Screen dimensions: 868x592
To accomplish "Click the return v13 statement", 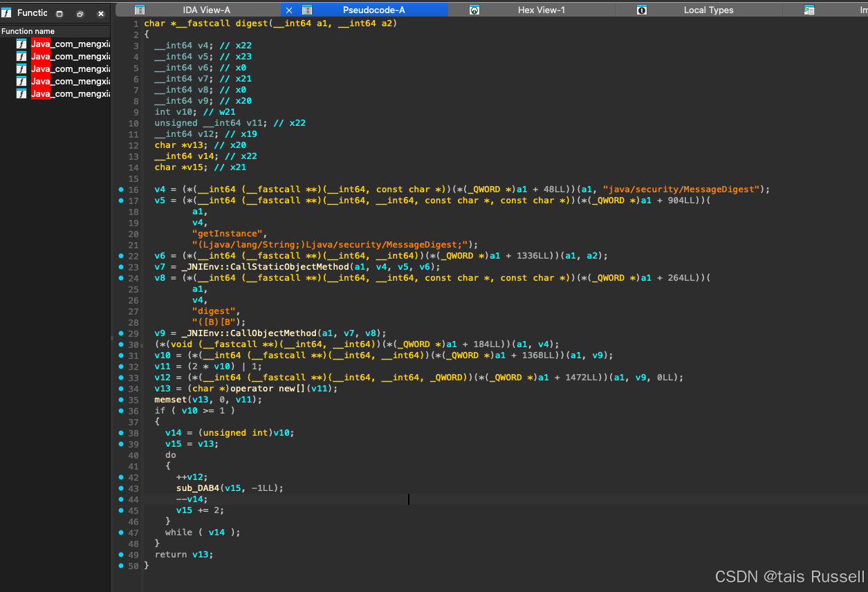I will pyautogui.click(x=184, y=555).
